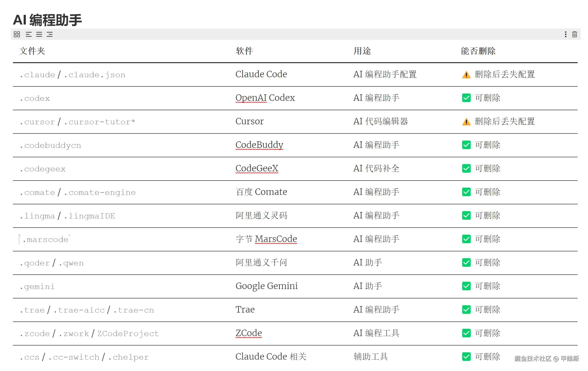Select the left-align columns icon
Viewport: 588px width, 371px height.
coord(29,34)
